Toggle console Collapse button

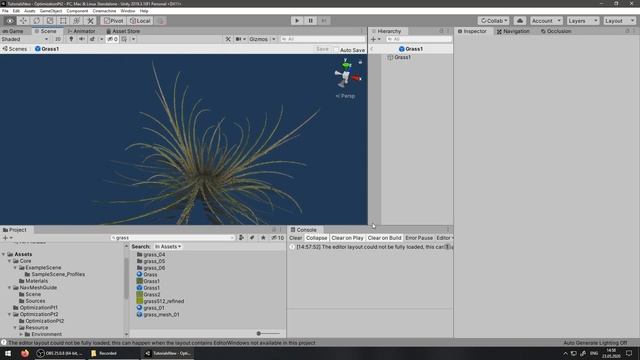pyautogui.click(x=316, y=238)
